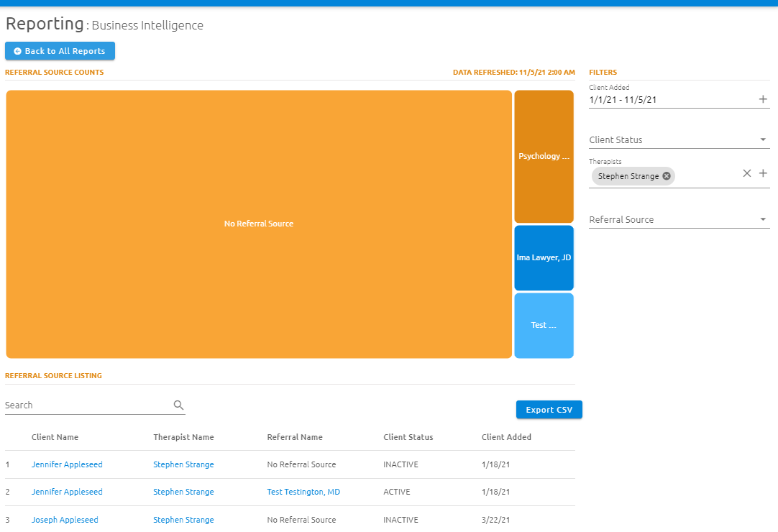
Task: Open Joseph Appleseed's client record
Action: (65, 519)
